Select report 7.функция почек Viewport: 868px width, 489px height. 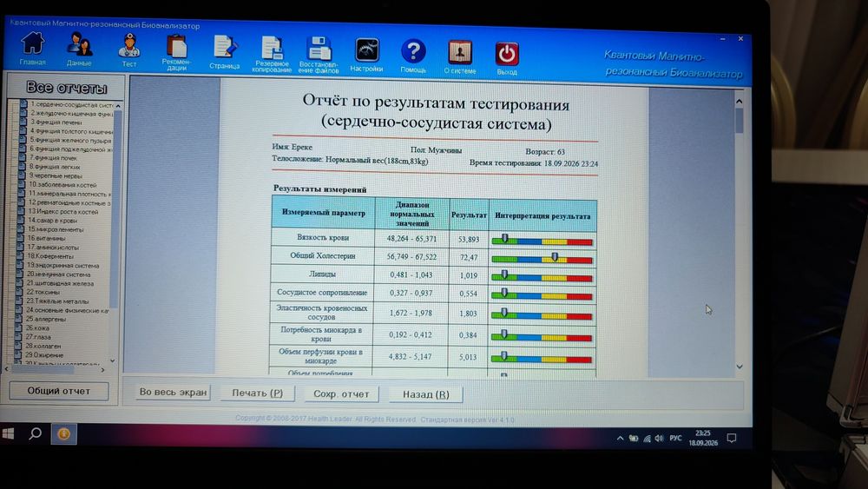tap(53, 158)
